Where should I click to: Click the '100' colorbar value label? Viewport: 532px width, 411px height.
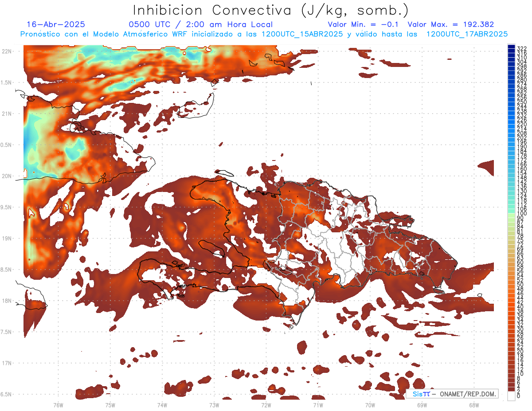522,214
